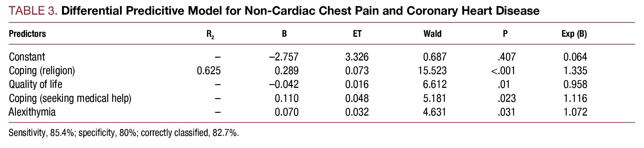This screenshot has height=148, width=644.
Task: Select the "Quality of life" row label
Action: click(x=36, y=84)
